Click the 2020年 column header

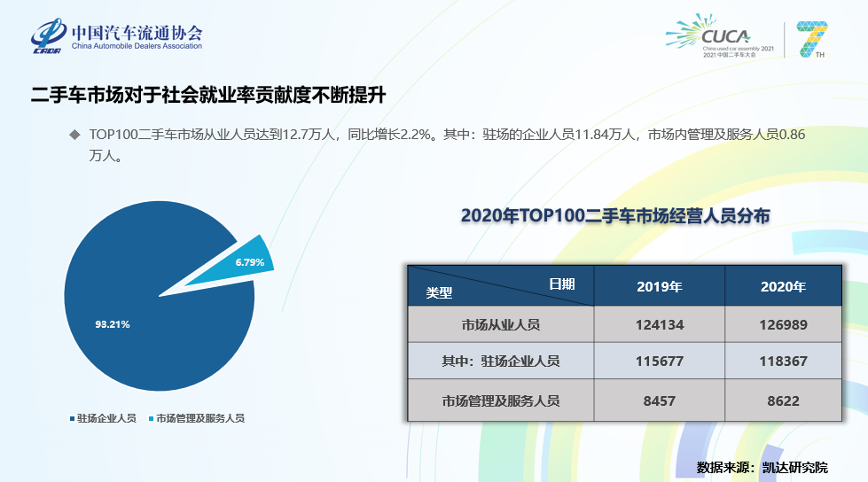click(783, 287)
